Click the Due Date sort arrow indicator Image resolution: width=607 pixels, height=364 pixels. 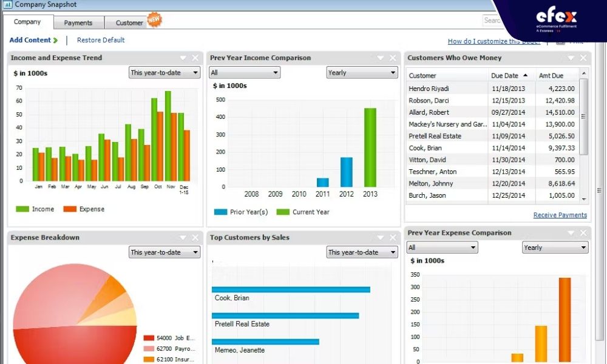click(525, 75)
